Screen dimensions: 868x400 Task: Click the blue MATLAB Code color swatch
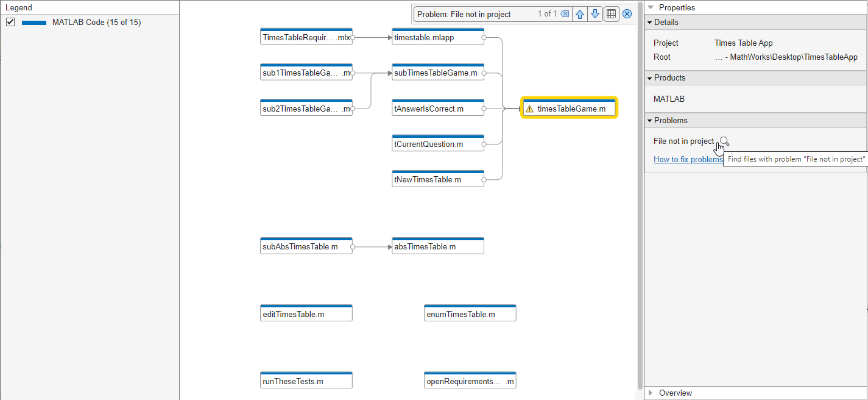click(34, 23)
